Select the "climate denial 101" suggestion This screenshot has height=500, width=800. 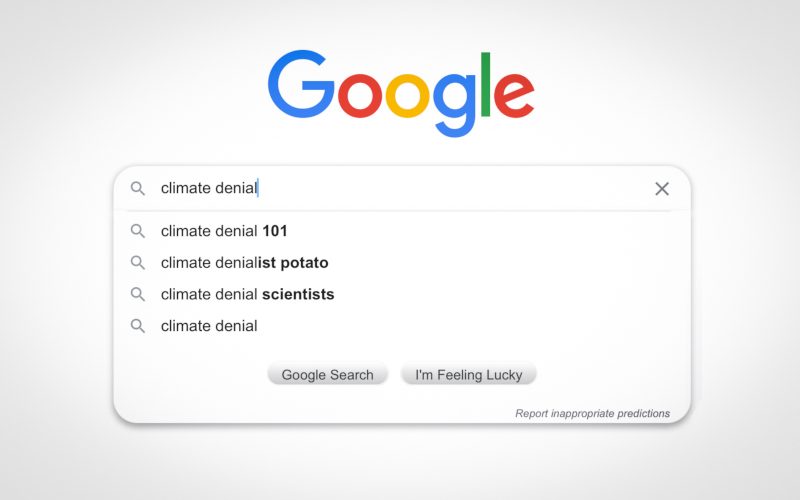click(224, 231)
